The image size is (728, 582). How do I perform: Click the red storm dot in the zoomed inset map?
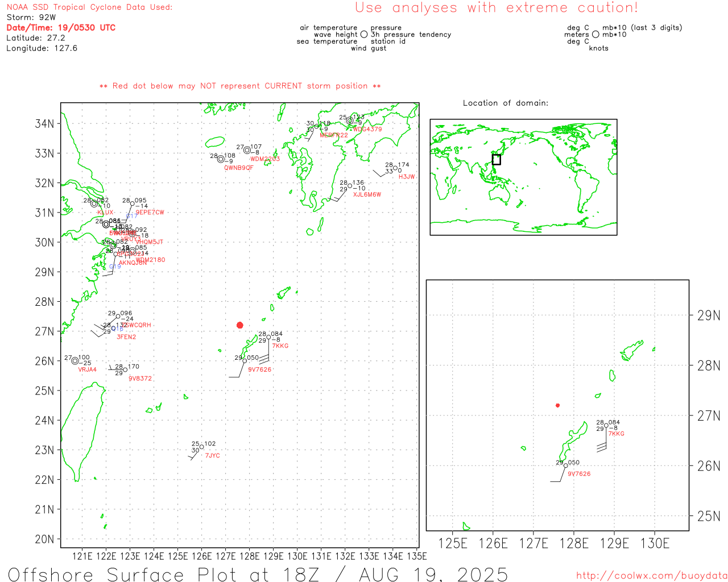click(x=557, y=405)
